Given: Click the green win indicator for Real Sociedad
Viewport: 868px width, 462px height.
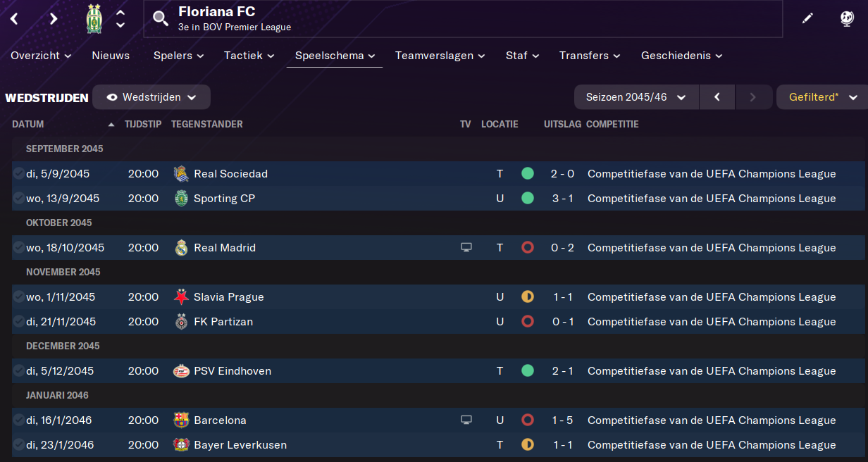Looking at the screenshot, I should click(x=527, y=174).
